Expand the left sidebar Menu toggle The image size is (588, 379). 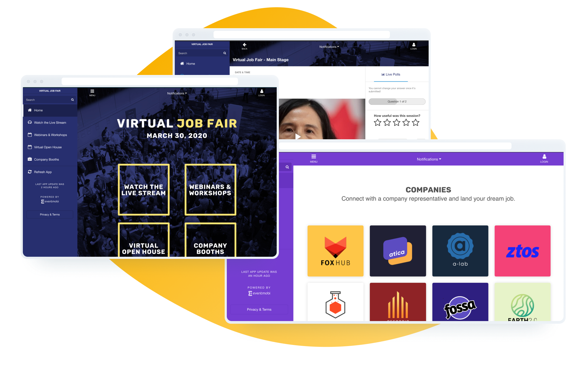coord(92,92)
